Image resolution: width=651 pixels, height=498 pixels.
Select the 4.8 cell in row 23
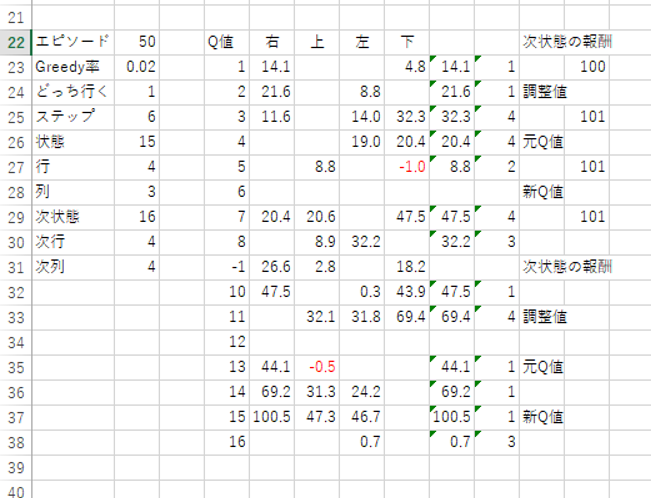407,67
